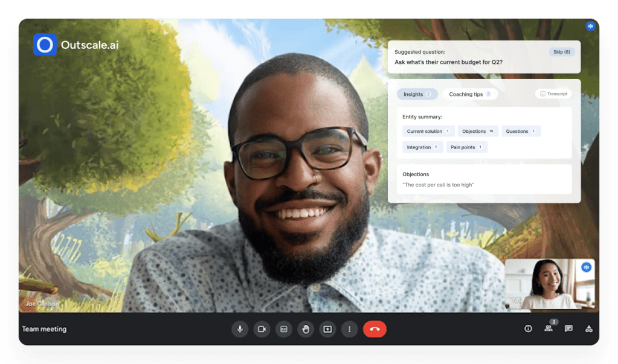Click the present screen icon
Image resolution: width=618 pixels, height=364 pixels.
click(x=327, y=329)
